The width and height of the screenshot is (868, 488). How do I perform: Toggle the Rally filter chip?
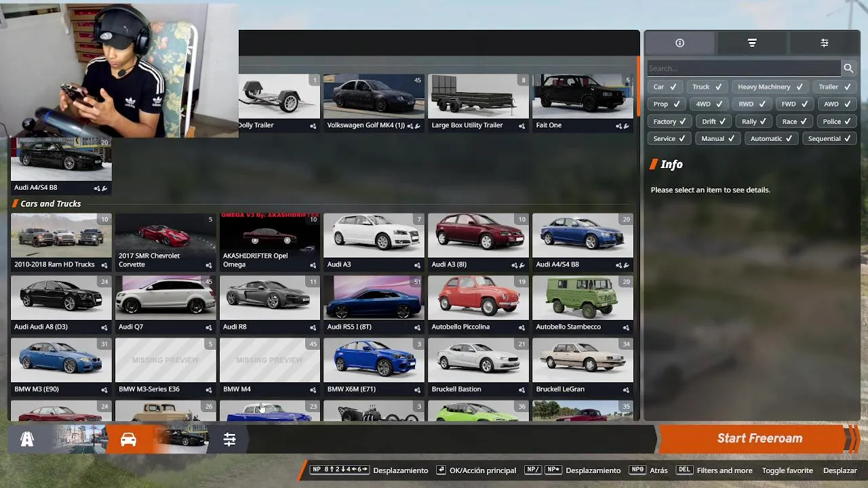[754, 121]
